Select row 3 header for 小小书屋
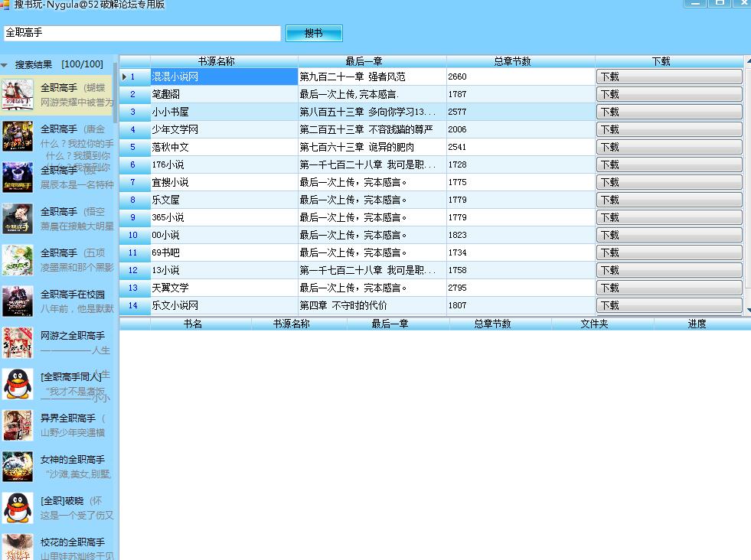This screenshot has height=560, width=751. click(x=133, y=112)
